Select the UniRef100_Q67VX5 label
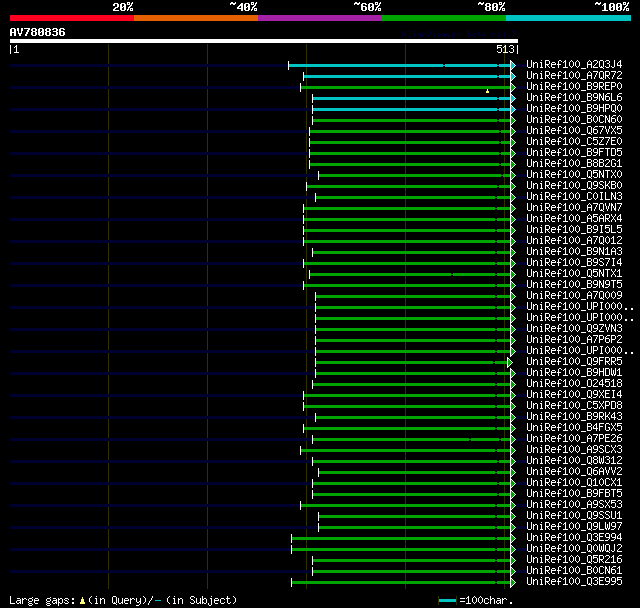 (x=574, y=131)
